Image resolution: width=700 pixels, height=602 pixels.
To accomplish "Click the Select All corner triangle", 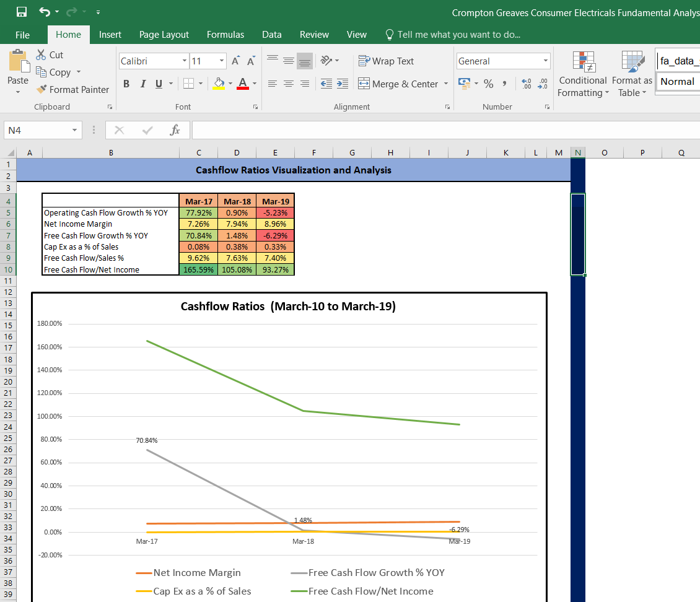I will [11, 152].
